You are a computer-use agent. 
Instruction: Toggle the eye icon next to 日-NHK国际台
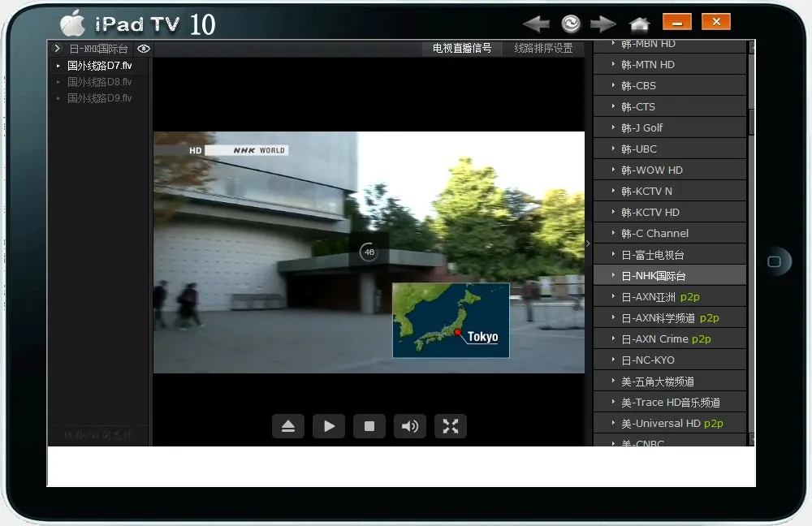(x=144, y=49)
